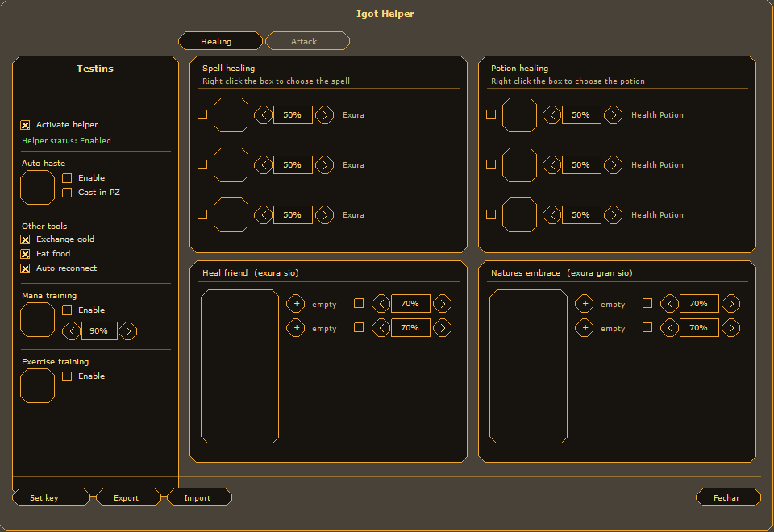Click the third Health Potion icon slot
The width and height of the screenshot is (774, 532).
pyautogui.click(x=519, y=214)
